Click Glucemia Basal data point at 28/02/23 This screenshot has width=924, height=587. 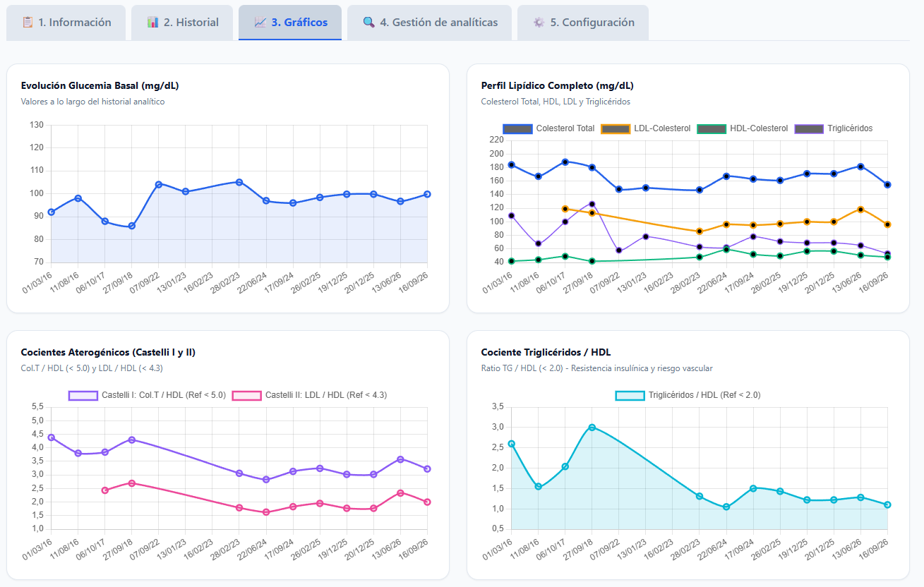point(239,182)
